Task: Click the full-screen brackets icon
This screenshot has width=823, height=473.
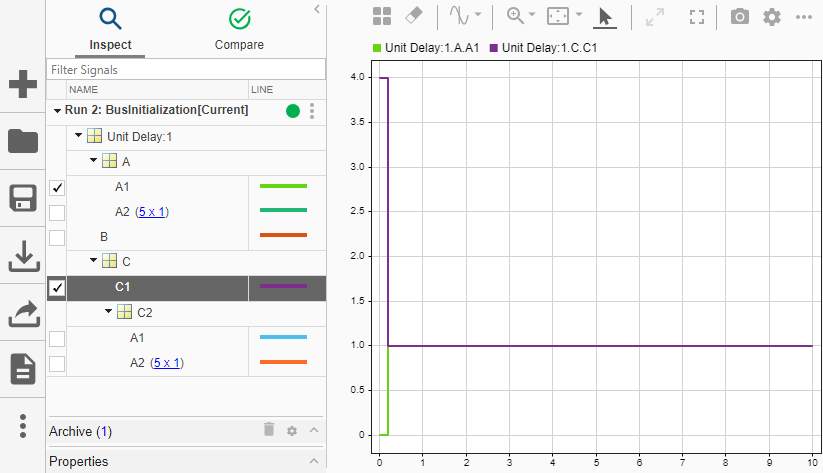Action: (697, 17)
